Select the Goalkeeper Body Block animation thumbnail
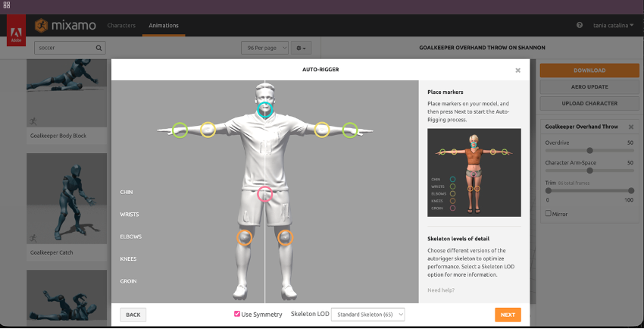Image resolution: width=644 pixels, height=329 pixels. pyautogui.click(x=67, y=93)
